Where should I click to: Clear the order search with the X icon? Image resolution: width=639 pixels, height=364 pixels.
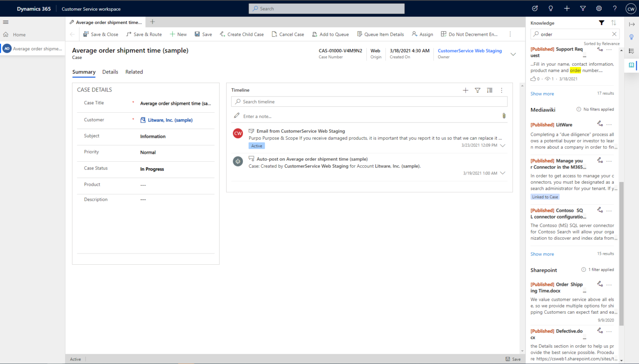(614, 34)
